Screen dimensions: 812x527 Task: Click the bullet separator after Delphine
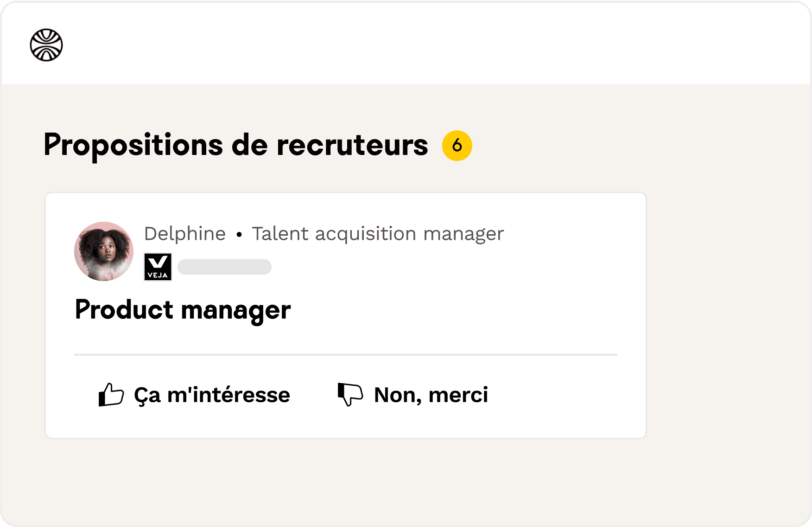[x=239, y=235]
